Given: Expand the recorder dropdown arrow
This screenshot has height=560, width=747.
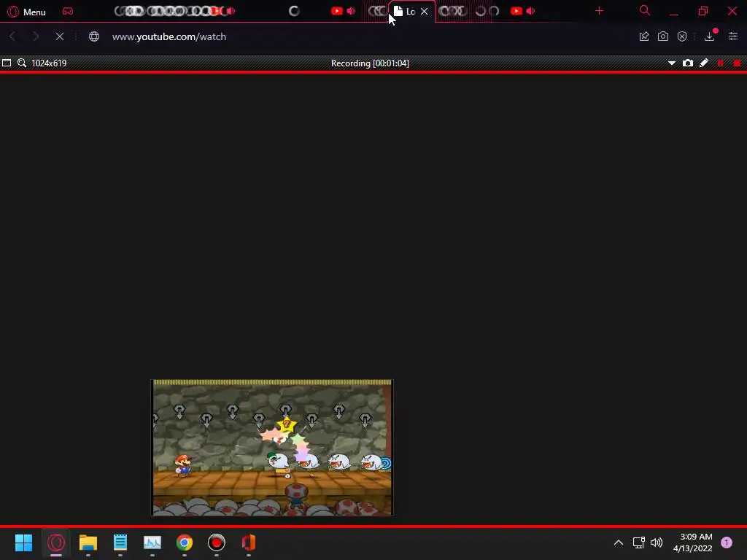Looking at the screenshot, I should pyautogui.click(x=672, y=63).
